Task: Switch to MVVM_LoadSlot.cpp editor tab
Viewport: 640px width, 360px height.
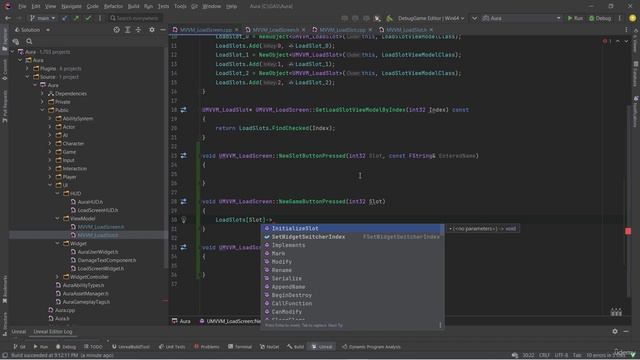Action: (342, 30)
